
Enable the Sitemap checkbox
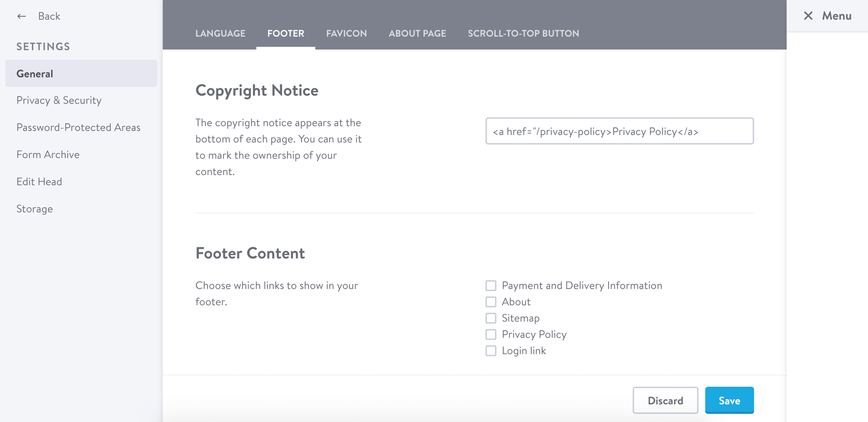click(491, 318)
